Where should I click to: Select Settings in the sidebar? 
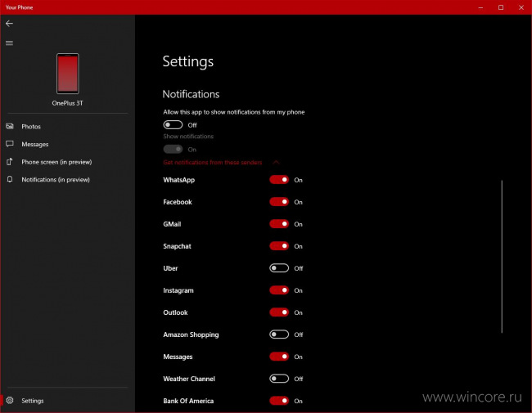click(67, 401)
